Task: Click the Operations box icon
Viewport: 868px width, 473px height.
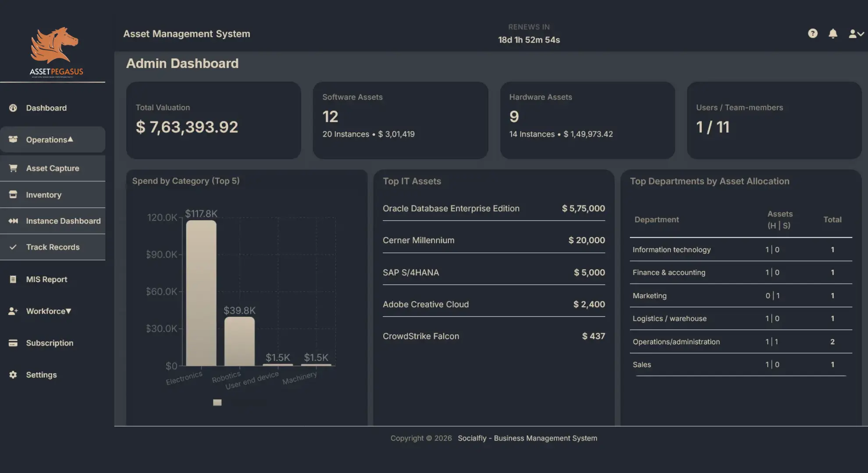Action: (x=13, y=139)
